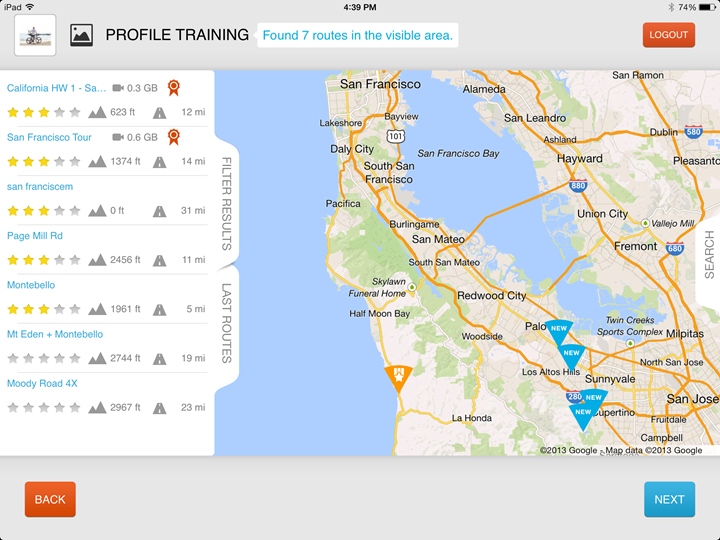Proceed with the NEXT button

(x=669, y=499)
